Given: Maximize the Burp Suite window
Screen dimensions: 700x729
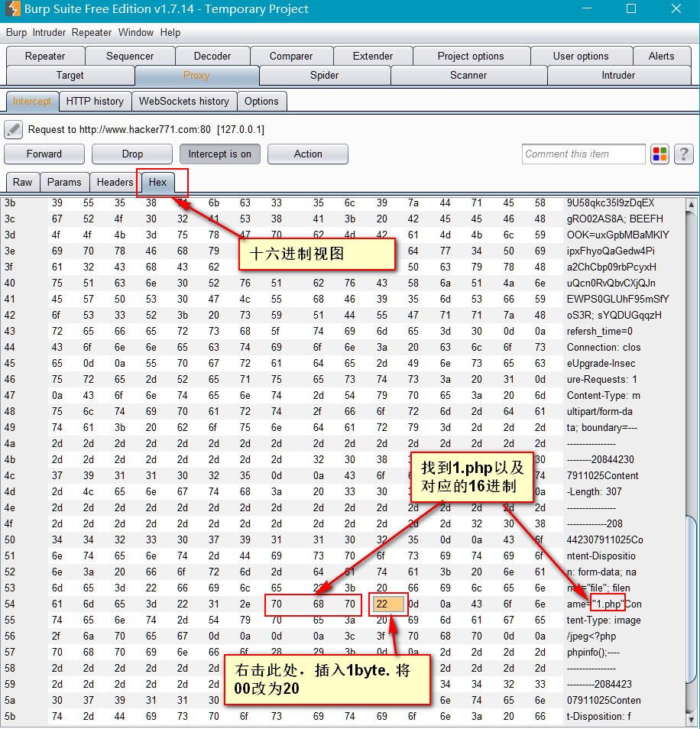Looking at the screenshot, I should (631, 9).
